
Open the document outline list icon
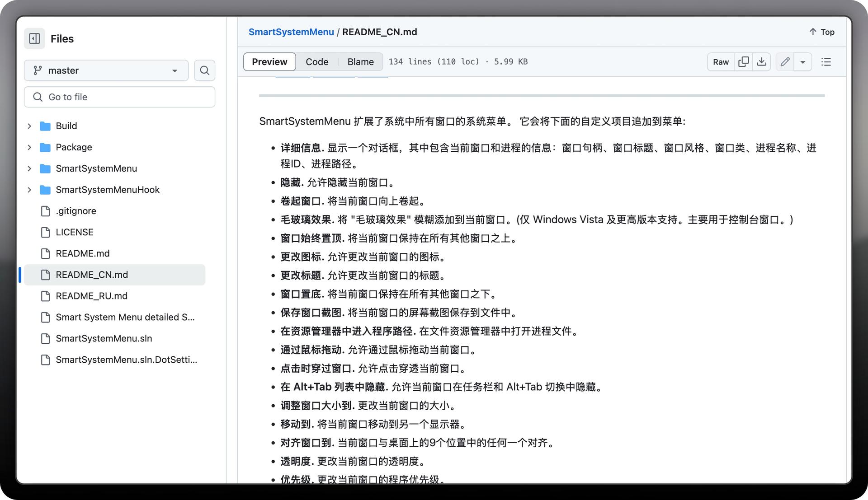click(x=826, y=62)
